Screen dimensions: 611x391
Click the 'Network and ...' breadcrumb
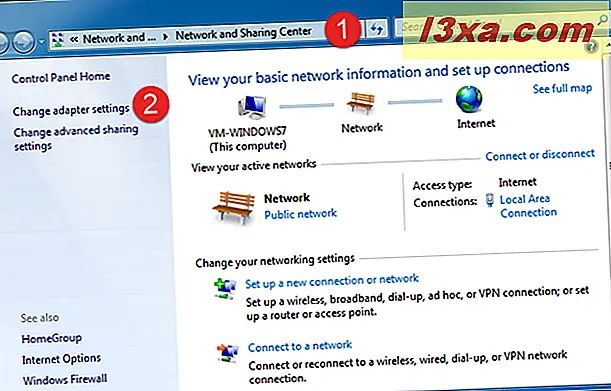click(x=120, y=38)
